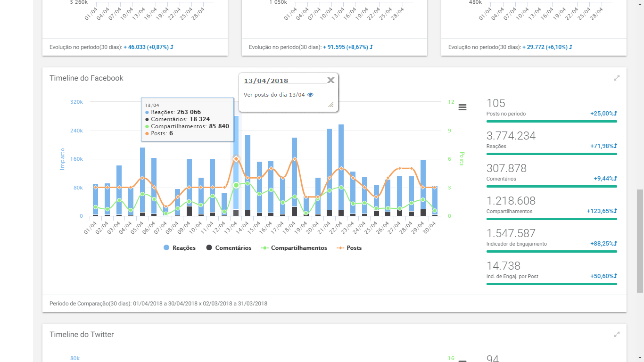Click the eye icon in the popup

coord(310,95)
